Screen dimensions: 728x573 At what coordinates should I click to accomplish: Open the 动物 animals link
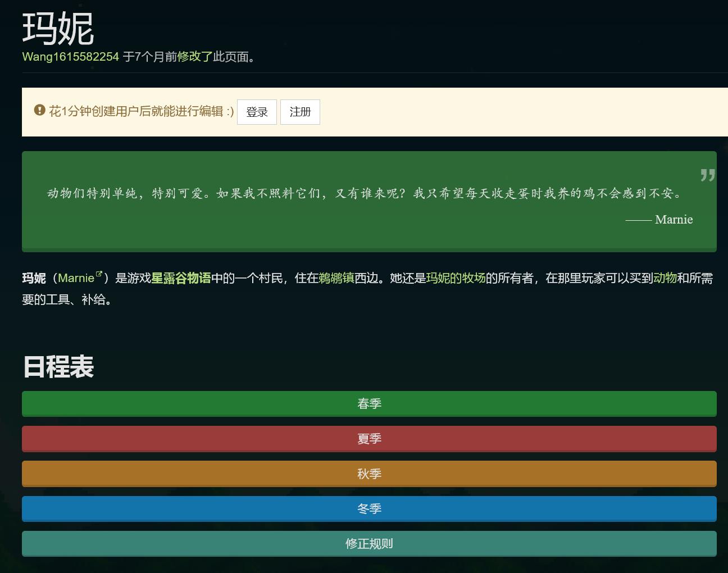pos(665,278)
